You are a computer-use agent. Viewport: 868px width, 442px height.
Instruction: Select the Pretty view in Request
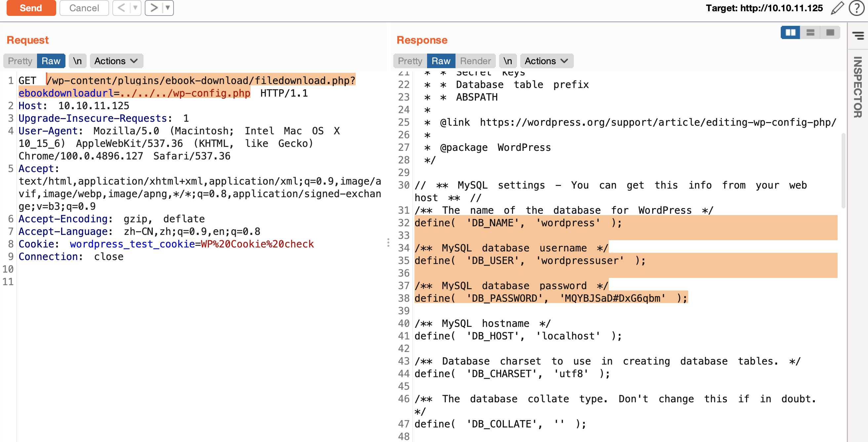(20, 61)
